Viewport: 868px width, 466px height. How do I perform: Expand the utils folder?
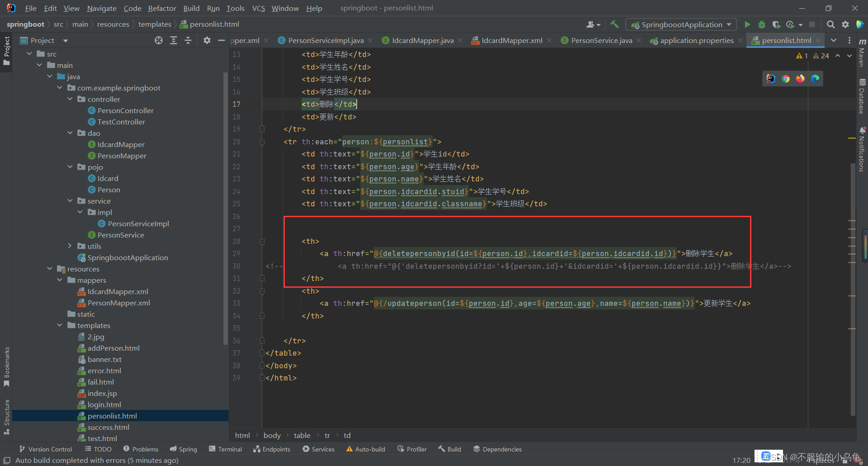click(x=70, y=246)
